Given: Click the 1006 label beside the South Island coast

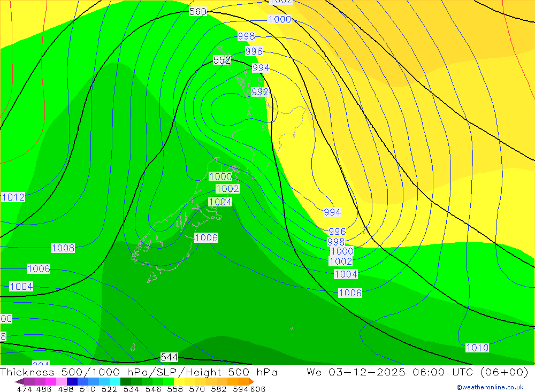Looking at the screenshot, I should 207,238.
